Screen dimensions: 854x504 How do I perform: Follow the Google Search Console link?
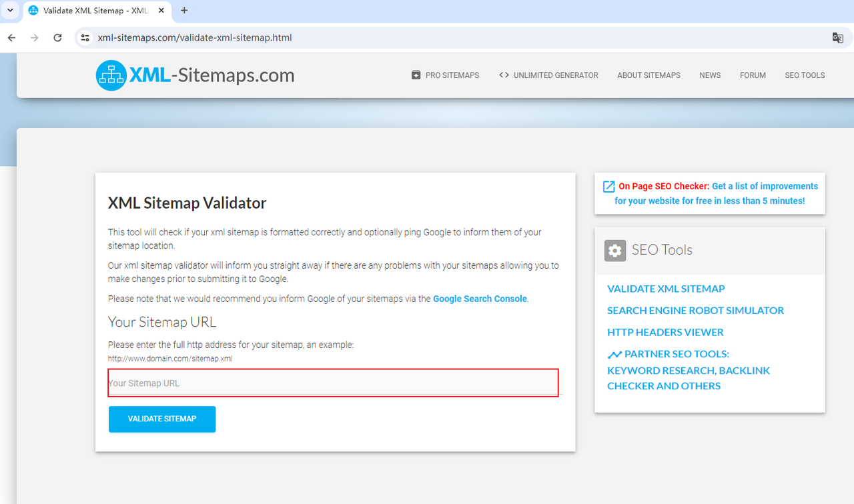pyautogui.click(x=480, y=299)
